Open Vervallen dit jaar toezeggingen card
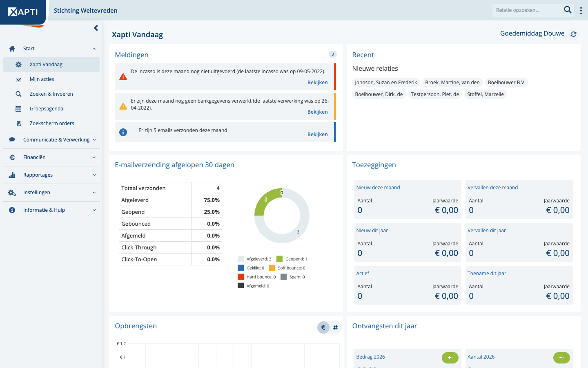 click(519, 242)
